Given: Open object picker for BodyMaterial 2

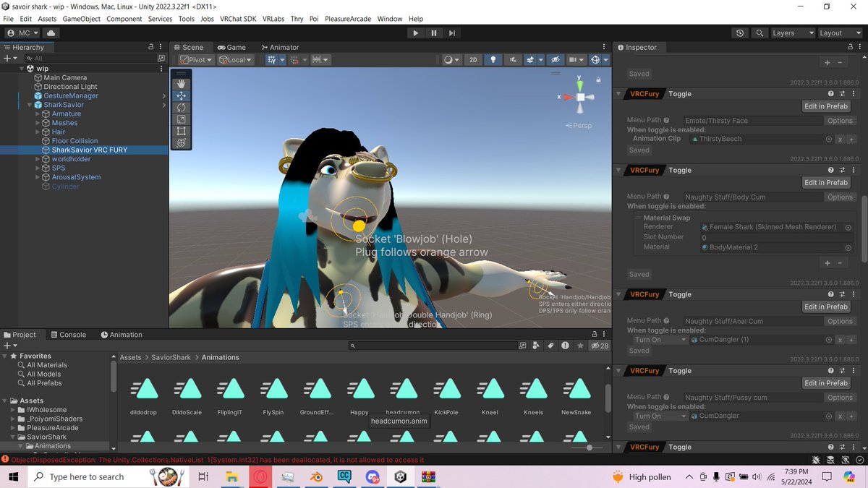Looking at the screenshot, I should (x=848, y=247).
